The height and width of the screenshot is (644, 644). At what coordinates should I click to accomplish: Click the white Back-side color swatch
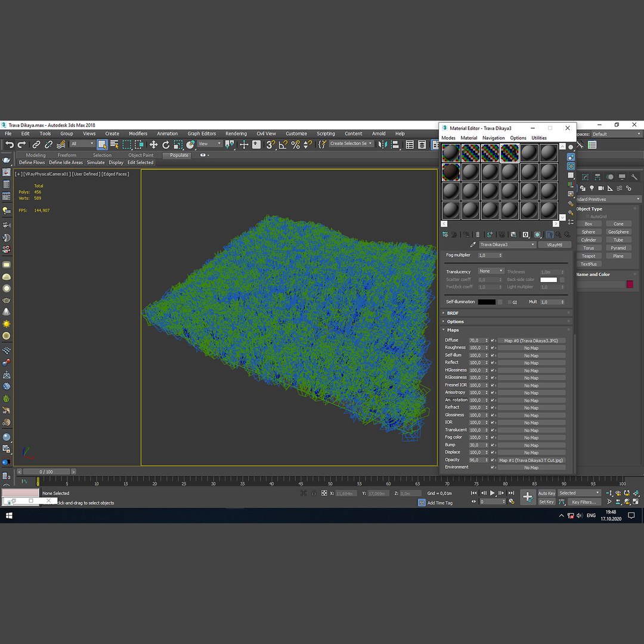pyautogui.click(x=549, y=280)
